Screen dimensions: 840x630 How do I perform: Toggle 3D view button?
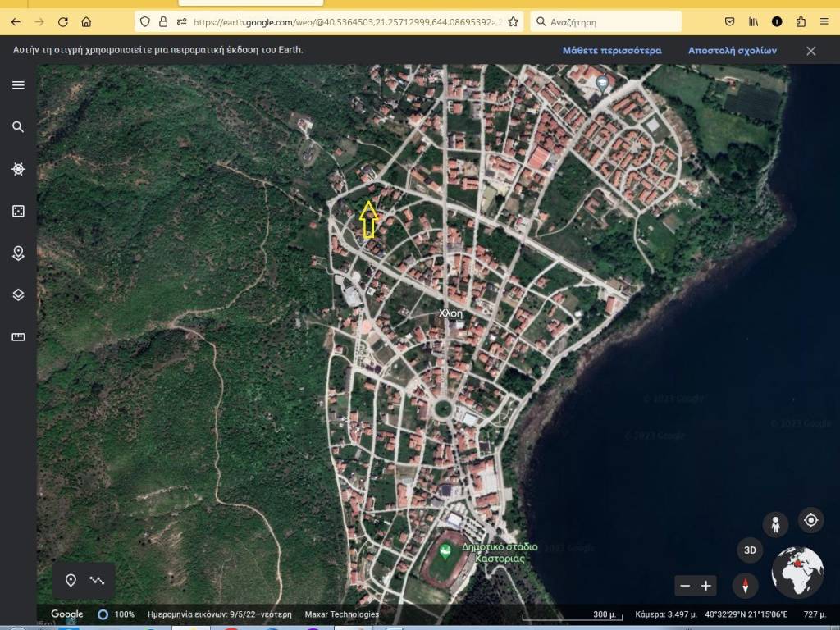[x=749, y=550]
